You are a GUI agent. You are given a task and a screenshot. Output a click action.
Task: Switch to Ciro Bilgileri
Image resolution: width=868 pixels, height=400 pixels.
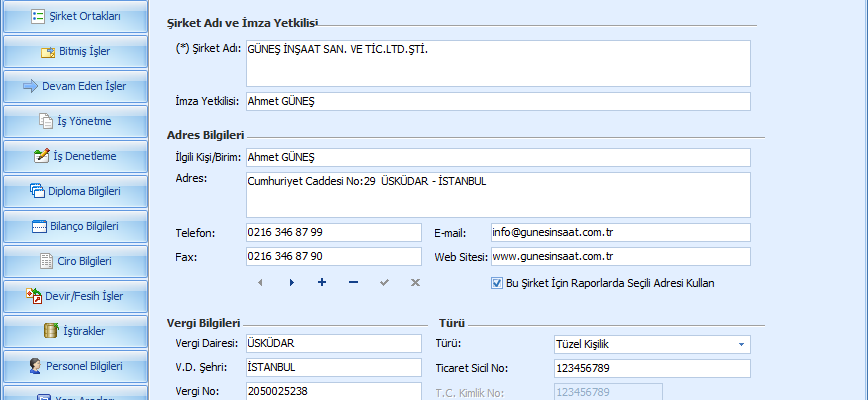pyautogui.click(x=76, y=261)
